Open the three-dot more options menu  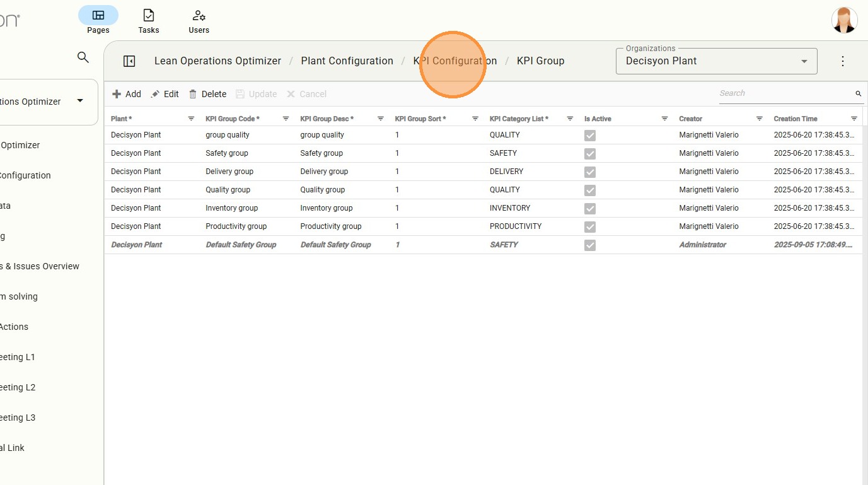pos(843,61)
